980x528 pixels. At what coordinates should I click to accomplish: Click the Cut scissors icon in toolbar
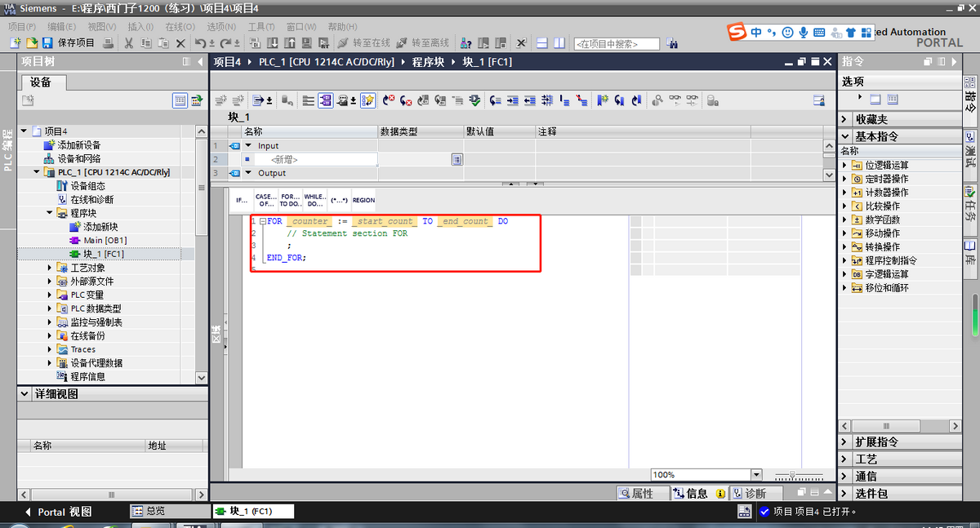click(129, 43)
